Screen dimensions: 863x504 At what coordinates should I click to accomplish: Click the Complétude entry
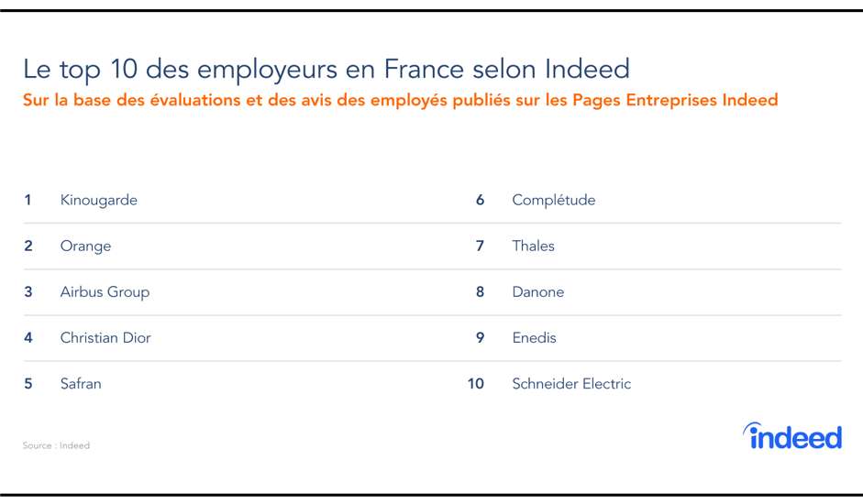pyautogui.click(x=554, y=200)
